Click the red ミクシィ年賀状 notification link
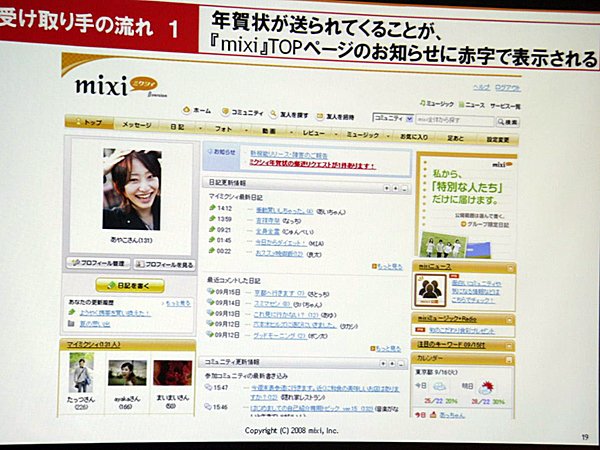The width and height of the screenshot is (600, 450). tap(312, 164)
